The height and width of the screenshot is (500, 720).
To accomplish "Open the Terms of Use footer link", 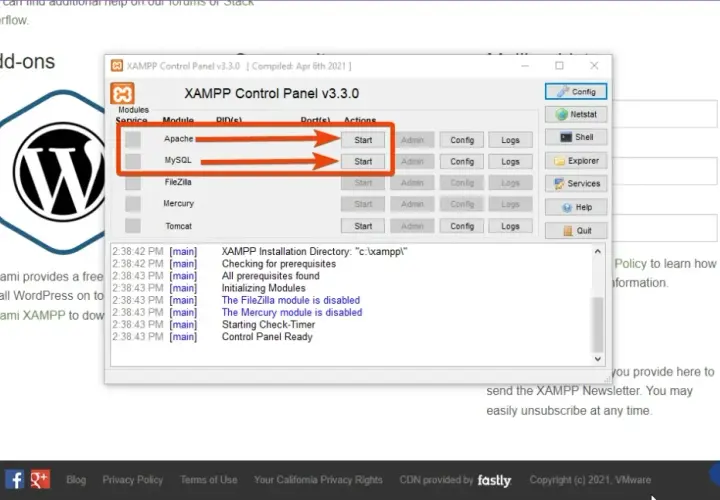I will (208, 480).
